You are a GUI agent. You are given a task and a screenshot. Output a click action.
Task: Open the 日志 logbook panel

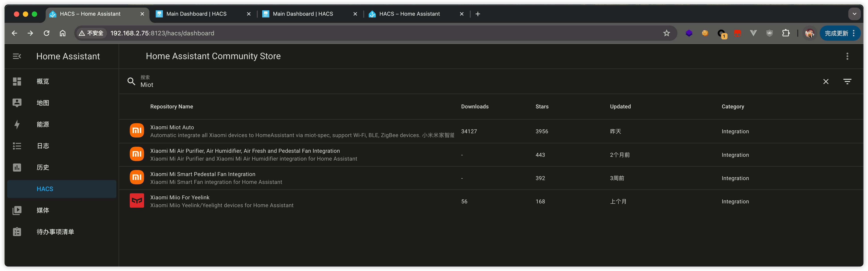pos(43,146)
